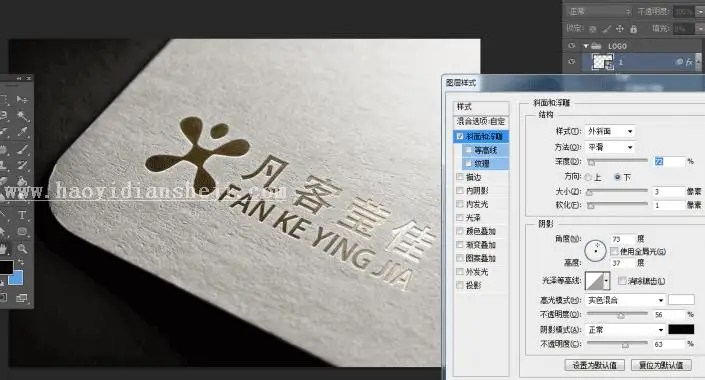
Task: Click the blue background color swatch
Action: 17,277
